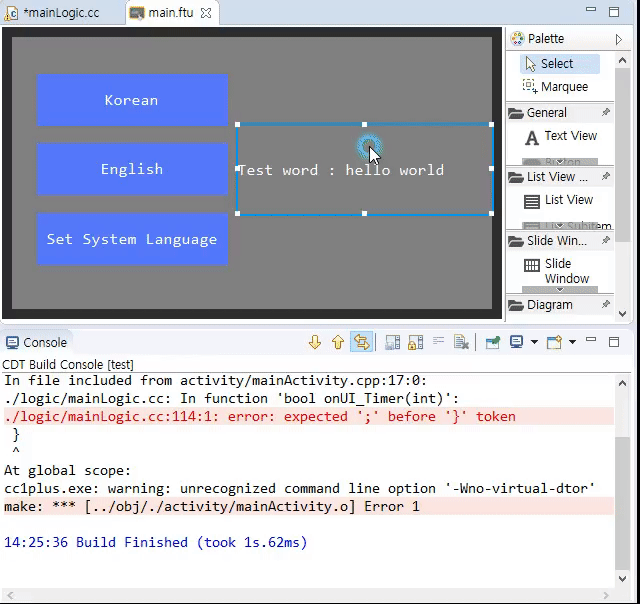Image resolution: width=640 pixels, height=604 pixels.
Task: Click the CDT Build Console [test] label
Action: (68, 364)
